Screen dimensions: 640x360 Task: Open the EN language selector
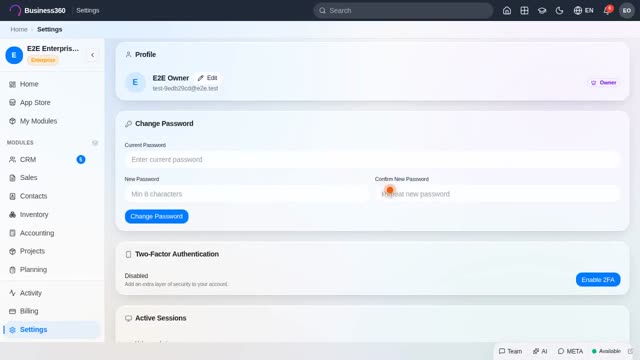click(x=583, y=11)
